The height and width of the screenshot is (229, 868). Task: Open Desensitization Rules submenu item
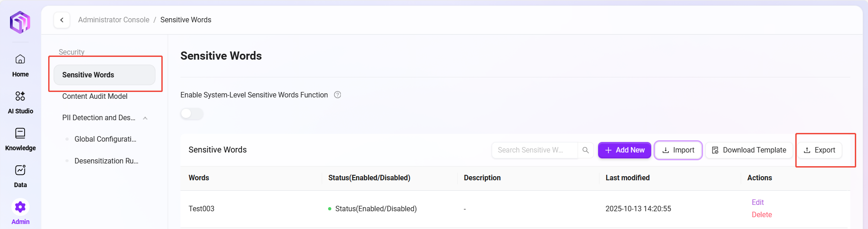click(106, 161)
